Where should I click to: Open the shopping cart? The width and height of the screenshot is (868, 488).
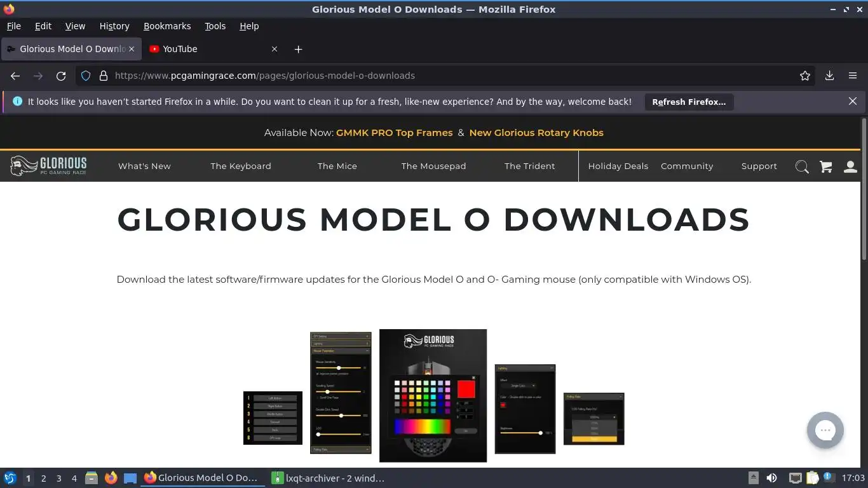pyautogui.click(x=826, y=166)
